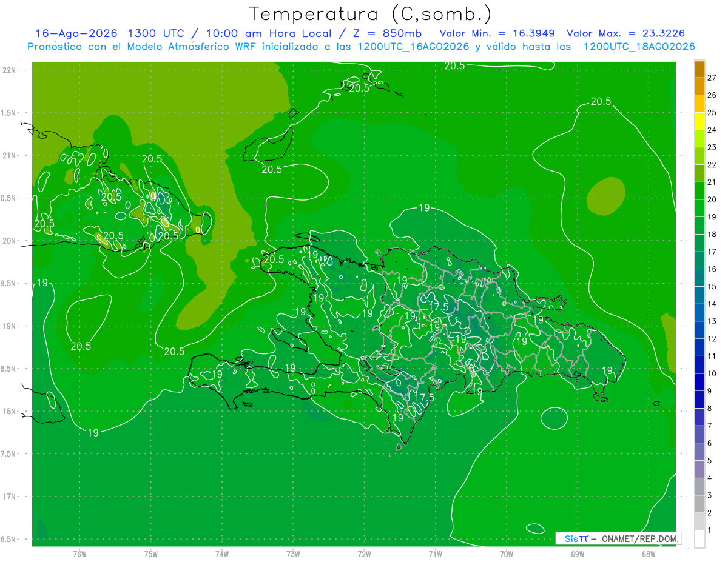The image size is (728, 562).
Task: Click the 21N latitude axis label
Action: point(10,155)
